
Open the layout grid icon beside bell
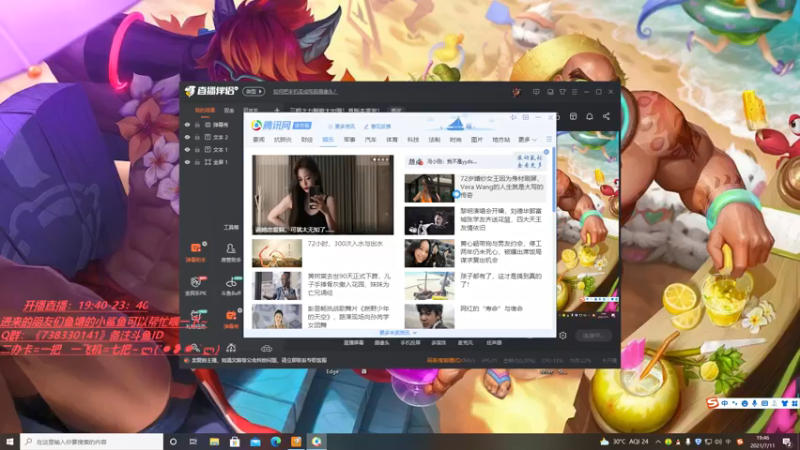573,116
